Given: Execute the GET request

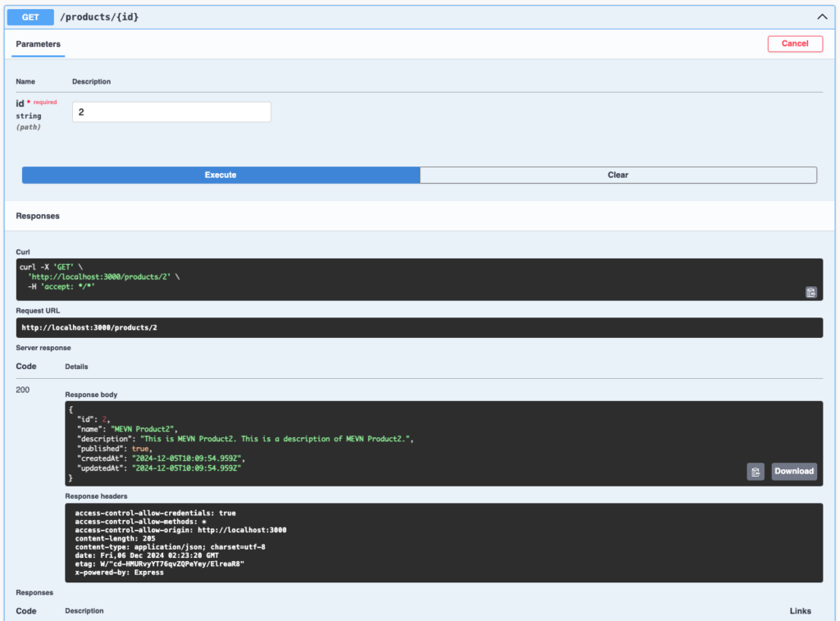Looking at the screenshot, I should tap(221, 175).
